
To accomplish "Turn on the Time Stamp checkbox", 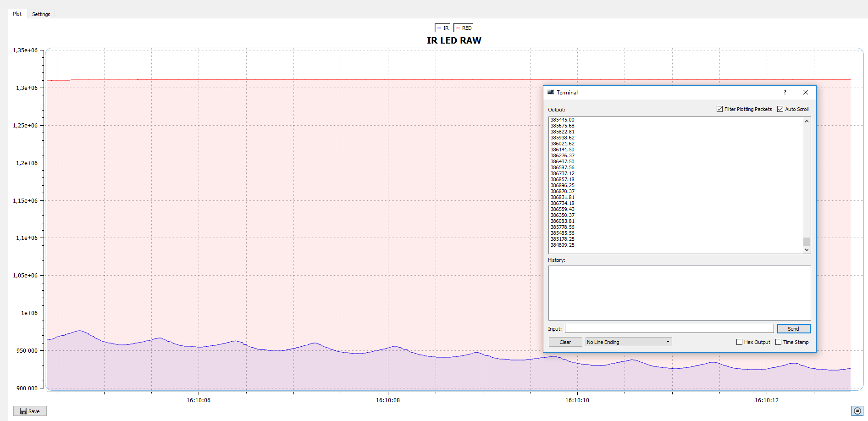I will point(778,342).
